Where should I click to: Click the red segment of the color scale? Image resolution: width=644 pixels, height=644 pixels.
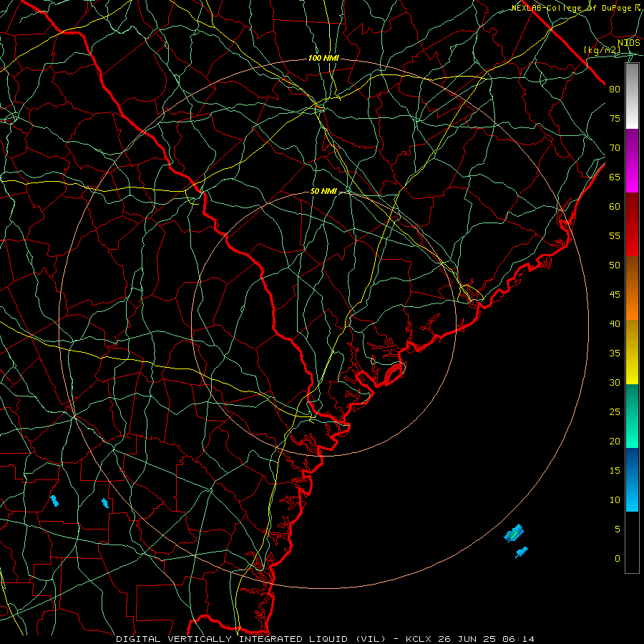click(x=632, y=225)
